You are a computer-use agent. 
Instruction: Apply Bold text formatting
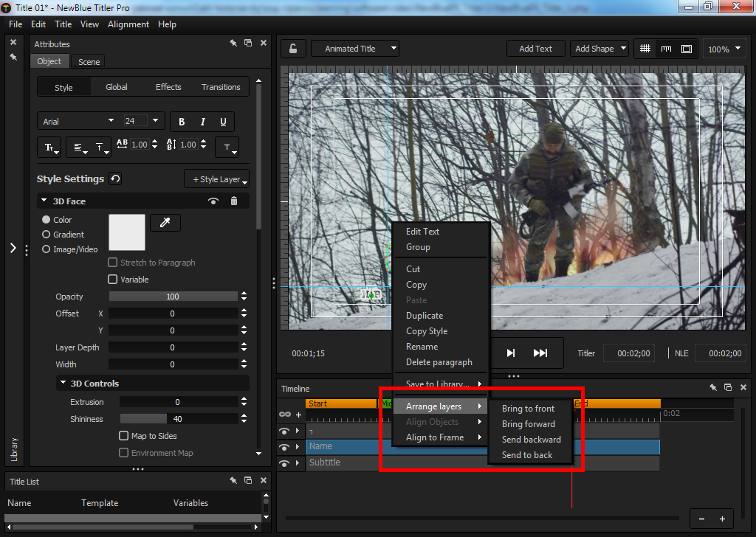point(182,122)
